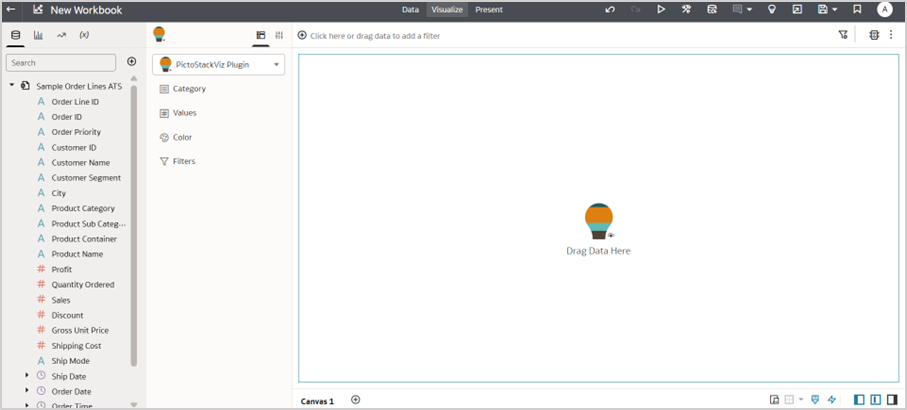Viewport: 907px width, 410px height.
Task: Switch to the grammar layout tab icon
Action: pyautogui.click(x=261, y=35)
